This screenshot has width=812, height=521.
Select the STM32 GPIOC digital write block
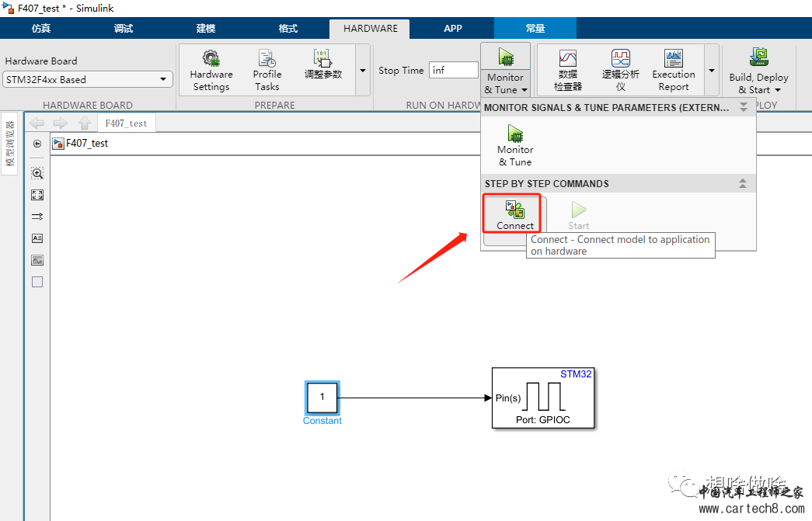click(x=542, y=398)
